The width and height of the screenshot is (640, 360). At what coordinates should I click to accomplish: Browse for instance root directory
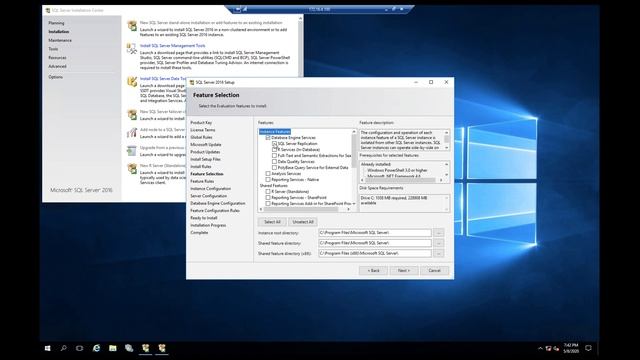pyautogui.click(x=438, y=233)
